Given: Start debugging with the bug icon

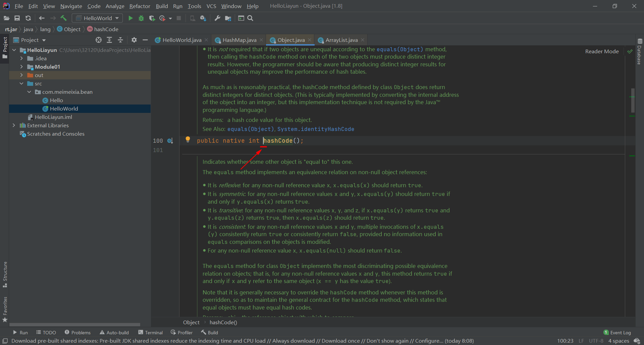Looking at the screenshot, I should tap(141, 18).
